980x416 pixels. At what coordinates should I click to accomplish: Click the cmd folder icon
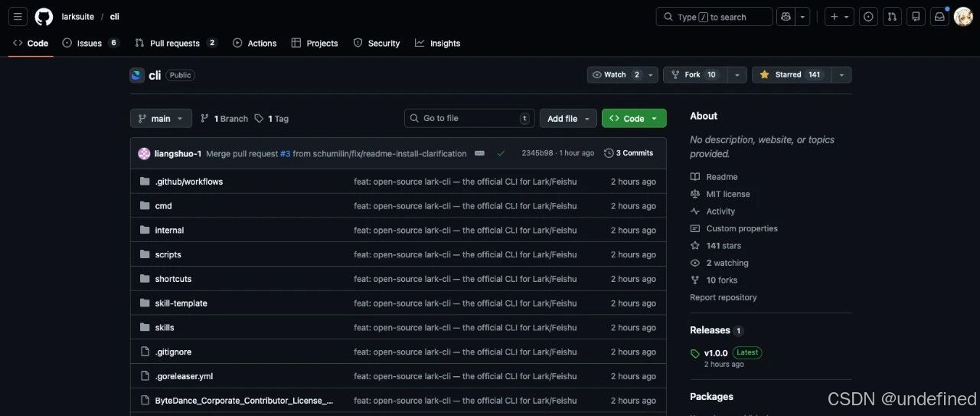click(145, 206)
